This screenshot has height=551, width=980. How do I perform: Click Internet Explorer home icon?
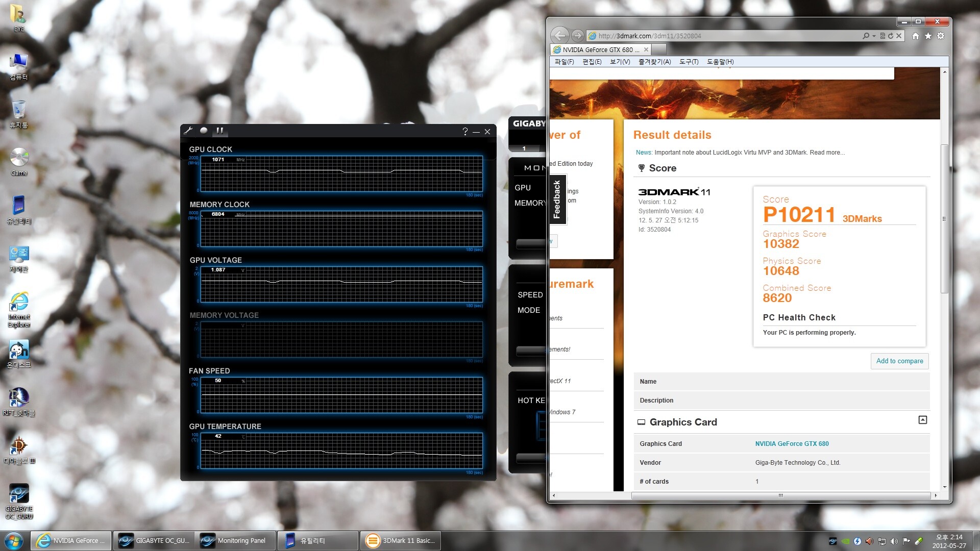(915, 36)
